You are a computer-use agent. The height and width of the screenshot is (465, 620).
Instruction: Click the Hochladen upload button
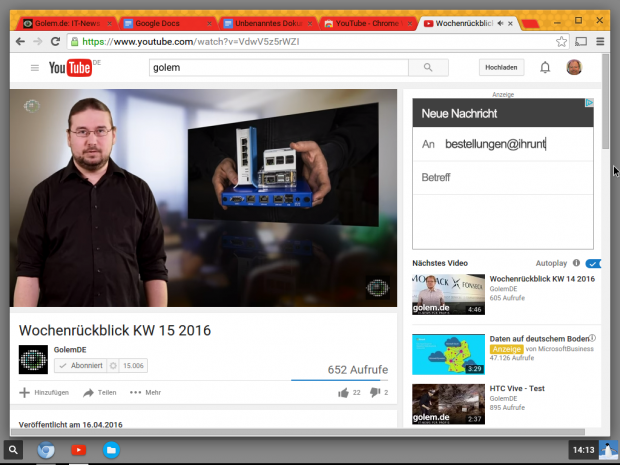[501, 68]
